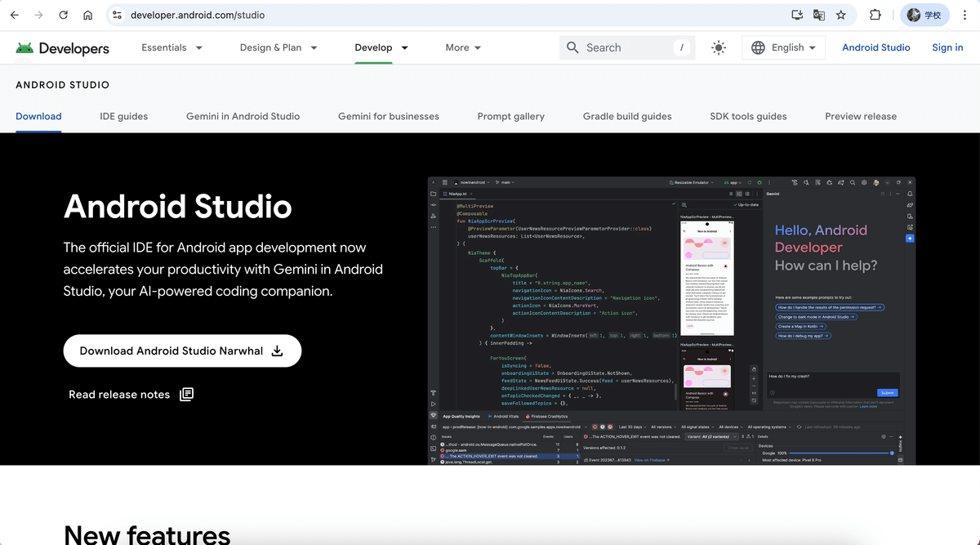980x545 pixels.
Task: Expand the More dropdown
Action: (462, 47)
